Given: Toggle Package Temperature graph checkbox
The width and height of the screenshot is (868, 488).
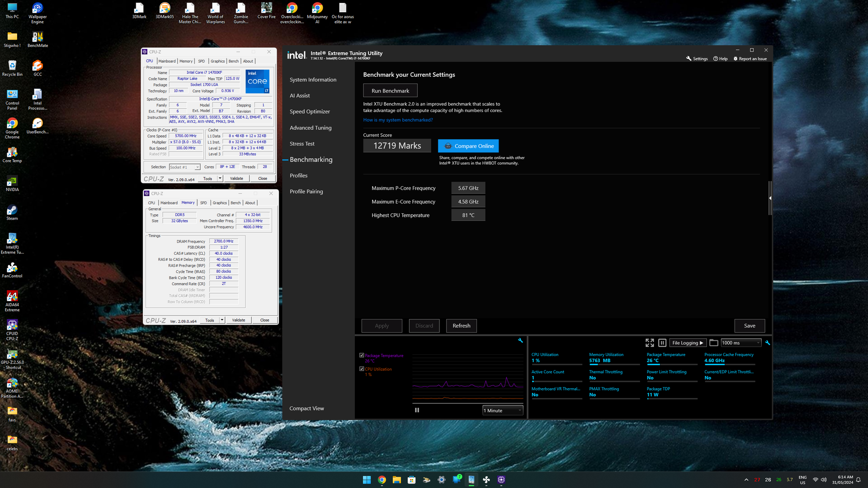Looking at the screenshot, I should pyautogui.click(x=362, y=355).
